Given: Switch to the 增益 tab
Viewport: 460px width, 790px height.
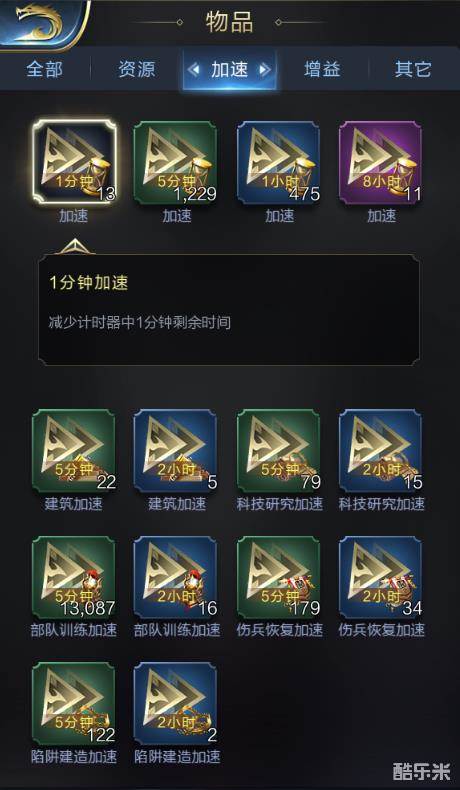Looking at the screenshot, I should 322,69.
